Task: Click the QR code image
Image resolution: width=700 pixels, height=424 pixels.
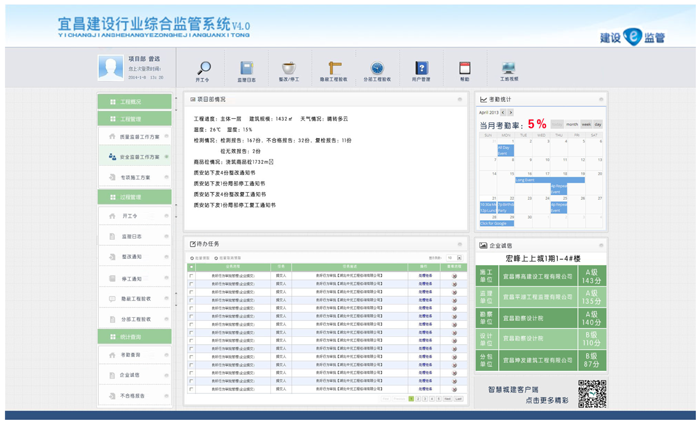Action: 592,394
